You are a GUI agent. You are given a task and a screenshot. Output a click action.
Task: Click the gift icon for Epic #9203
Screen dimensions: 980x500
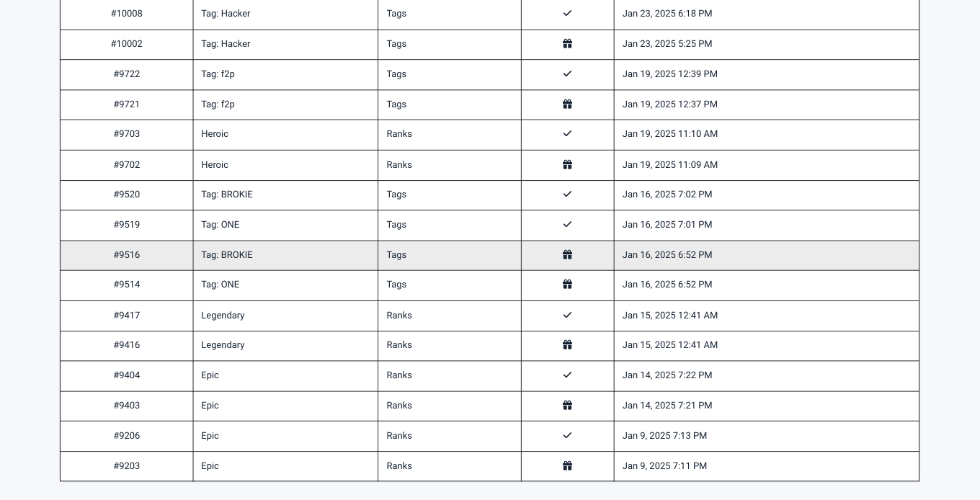coord(567,466)
